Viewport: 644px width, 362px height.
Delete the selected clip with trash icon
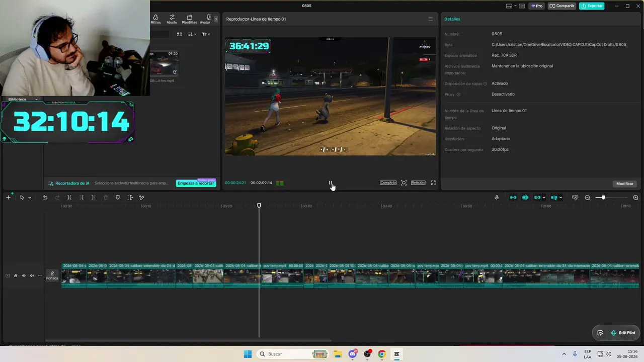pos(106,198)
